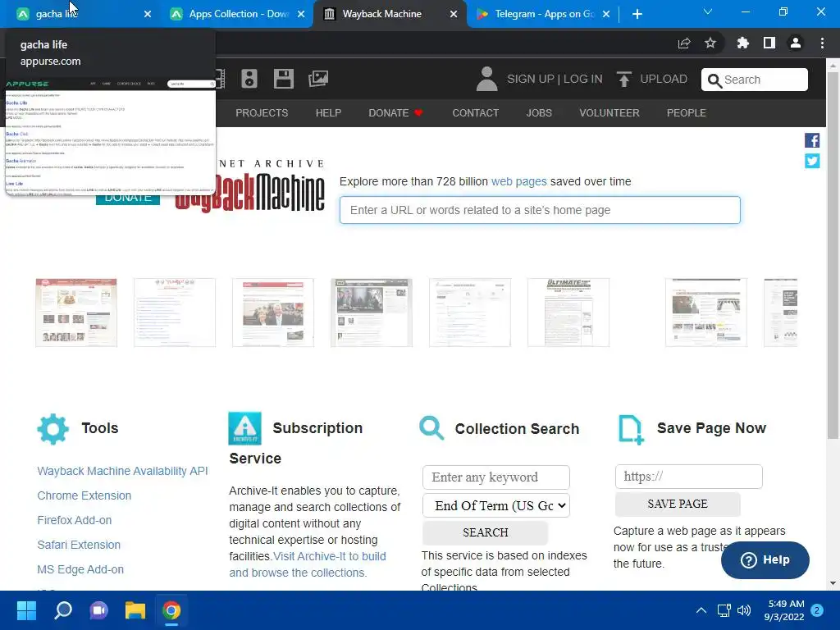
Task: Open PEOPLE menu item
Action: coord(687,113)
